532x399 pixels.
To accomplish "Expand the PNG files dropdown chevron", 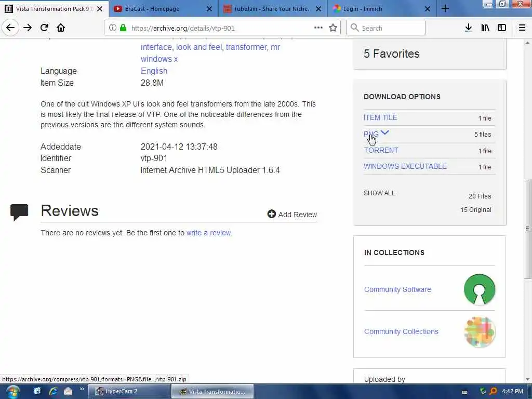I will point(385,132).
